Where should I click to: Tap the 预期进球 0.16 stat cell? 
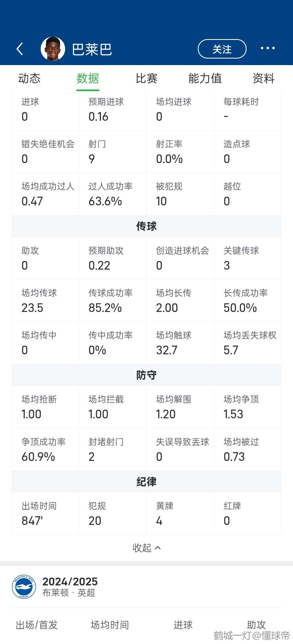112,110
